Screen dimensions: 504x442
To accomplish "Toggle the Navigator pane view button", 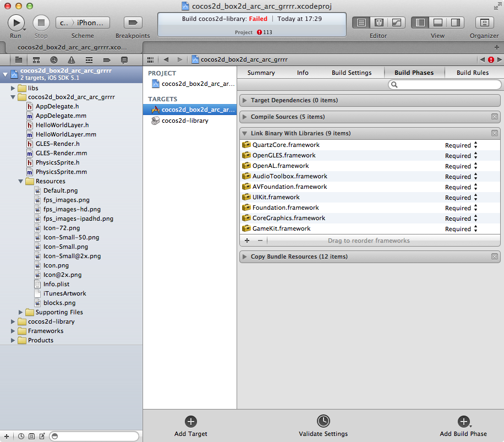I will (420, 23).
